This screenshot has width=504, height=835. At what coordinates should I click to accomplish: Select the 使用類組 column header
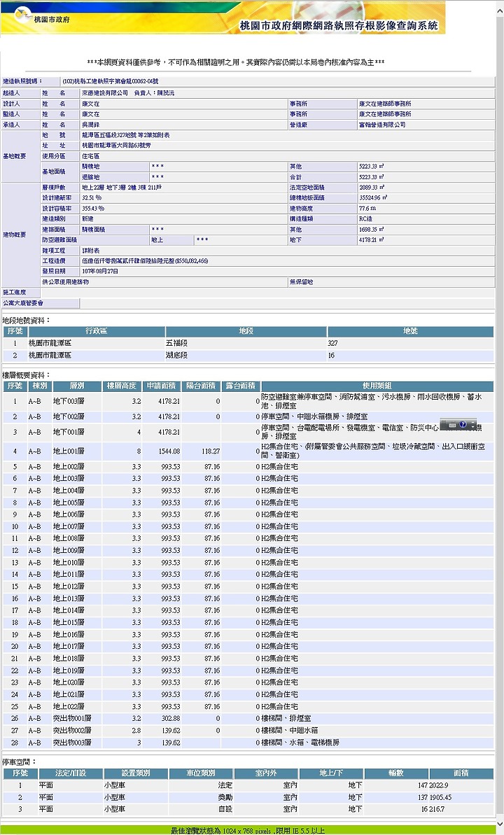point(377,386)
